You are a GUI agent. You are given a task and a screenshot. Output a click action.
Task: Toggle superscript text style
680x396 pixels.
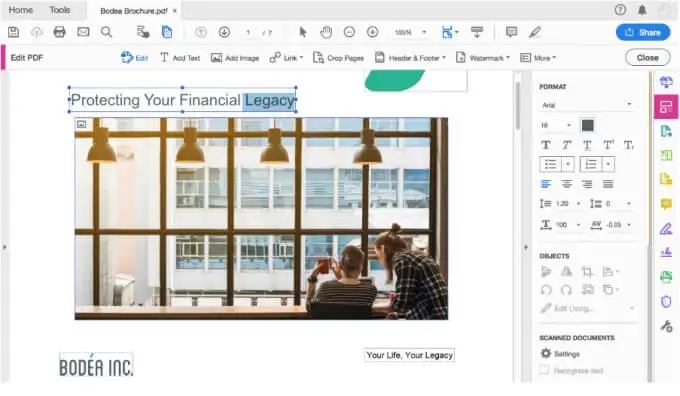[x=608, y=145]
